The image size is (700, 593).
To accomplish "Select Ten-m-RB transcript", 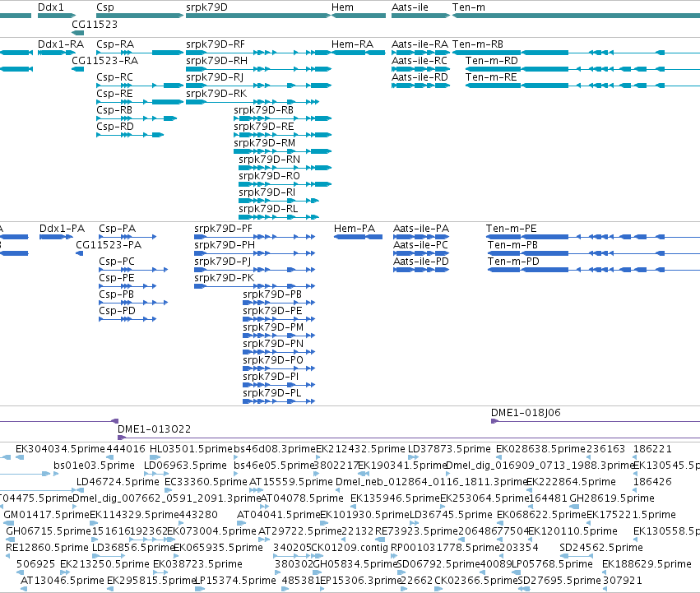I will pos(576,53).
